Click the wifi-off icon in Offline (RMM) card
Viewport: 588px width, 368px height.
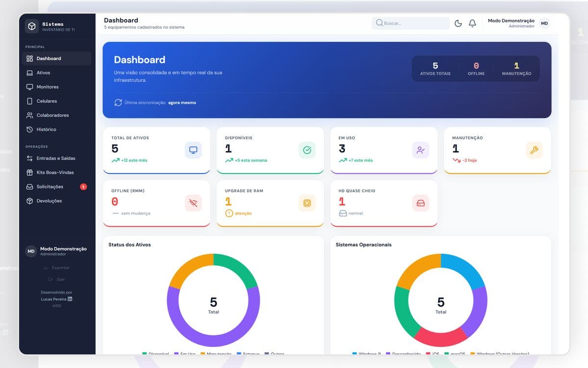click(193, 203)
